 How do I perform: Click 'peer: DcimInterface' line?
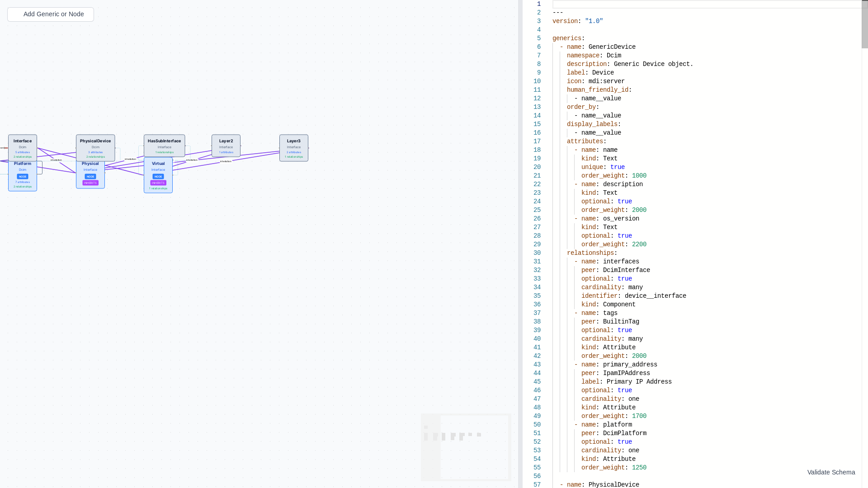coord(616,270)
